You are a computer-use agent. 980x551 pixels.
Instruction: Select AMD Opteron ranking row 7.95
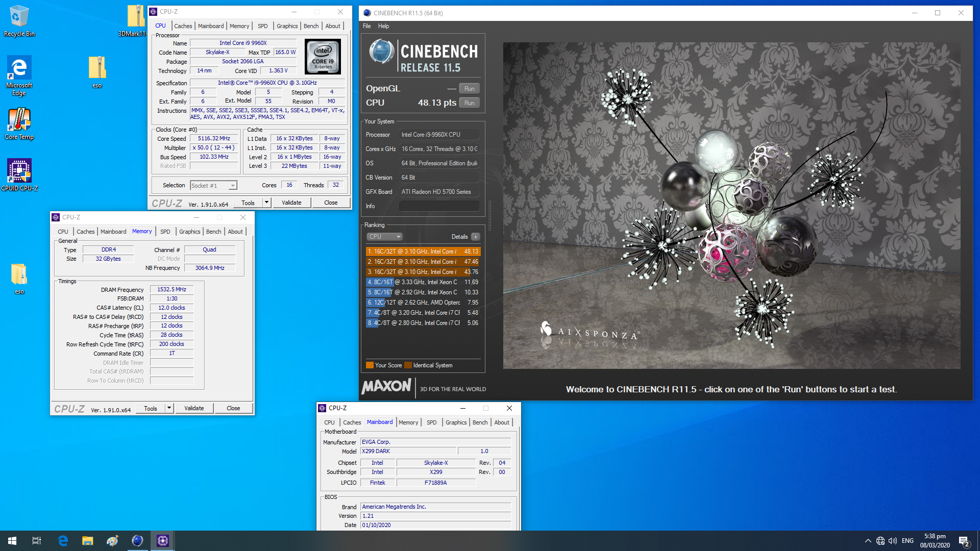[423, 303]
